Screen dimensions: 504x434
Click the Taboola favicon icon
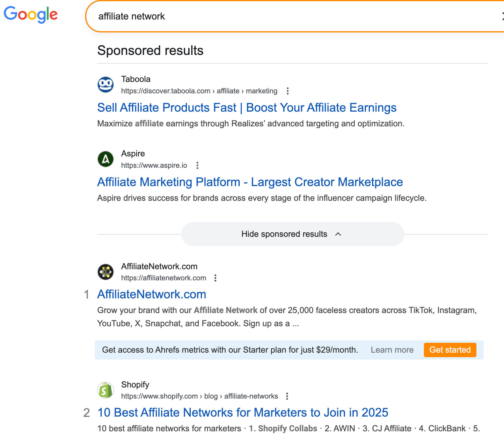(106, 85)
